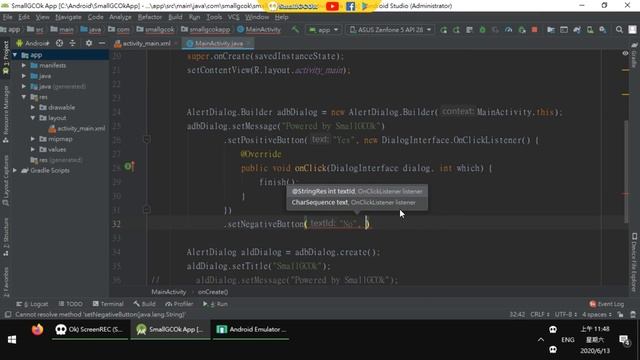Image resolution: width=640 pixels, height=360 pixels.
Task: Click the read-only lock icon in status bar
Action: pos(620,314)
